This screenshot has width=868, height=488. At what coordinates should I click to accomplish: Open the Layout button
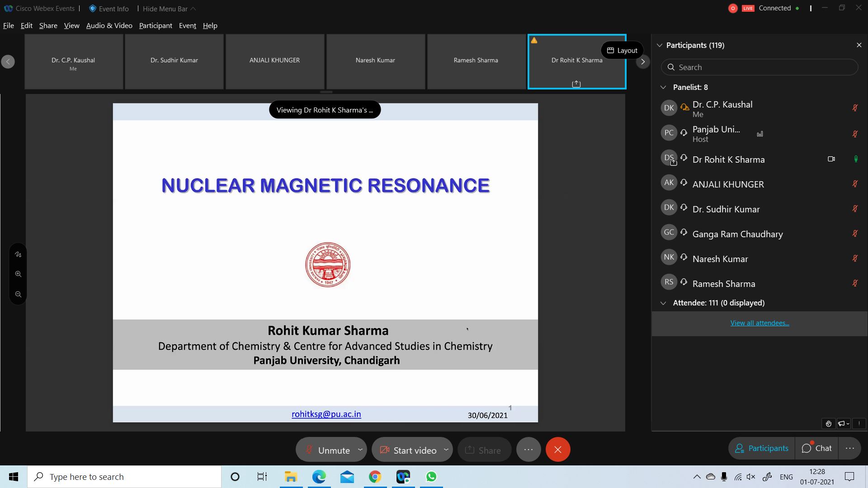click(622, 50)
